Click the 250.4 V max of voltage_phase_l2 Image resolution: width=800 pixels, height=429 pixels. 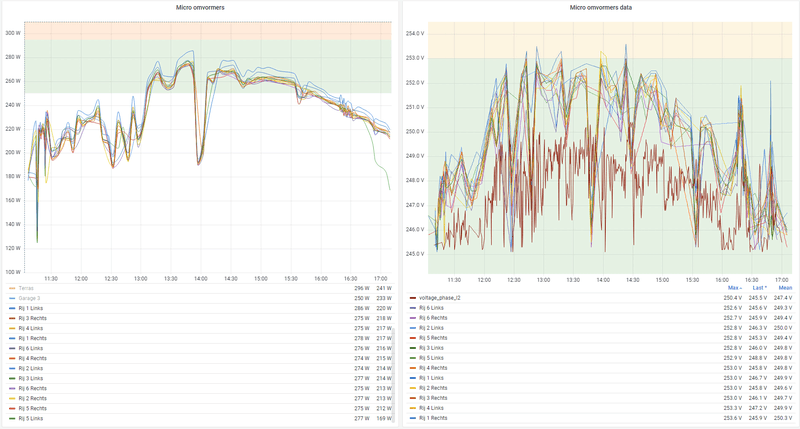733,298
